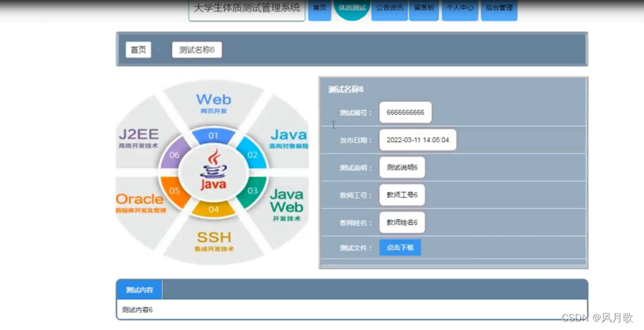Click the 大学生体质测试管理系统 title

click(247, 9)
